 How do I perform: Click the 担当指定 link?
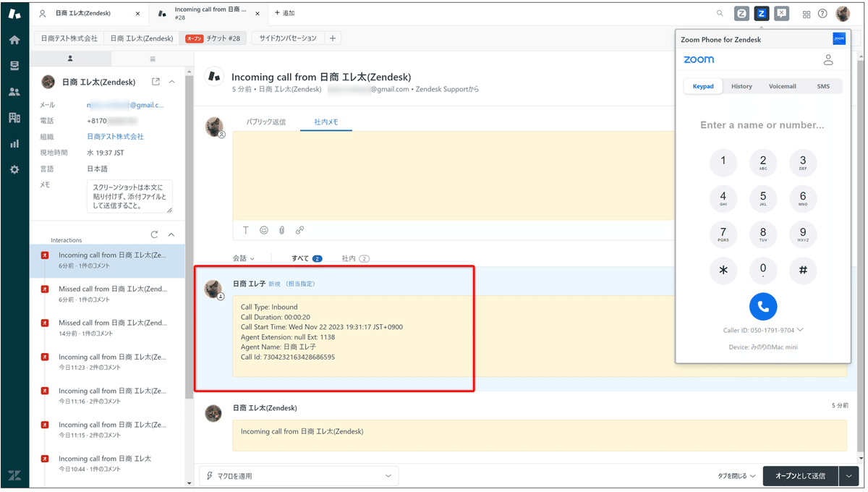click(x=299, y=284)
